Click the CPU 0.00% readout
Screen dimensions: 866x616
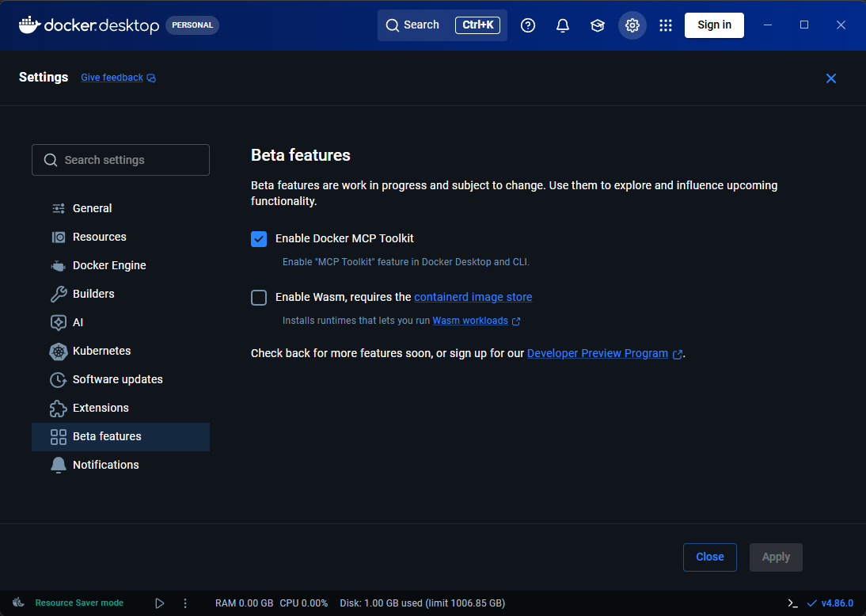[x=304, y=603]
